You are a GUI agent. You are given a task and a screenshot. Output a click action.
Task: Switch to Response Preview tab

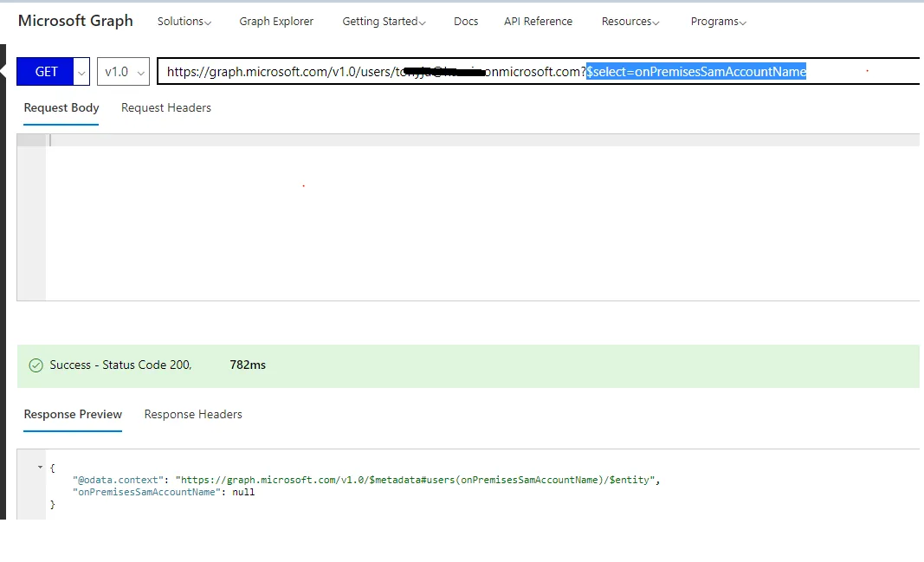pos(73,414)
